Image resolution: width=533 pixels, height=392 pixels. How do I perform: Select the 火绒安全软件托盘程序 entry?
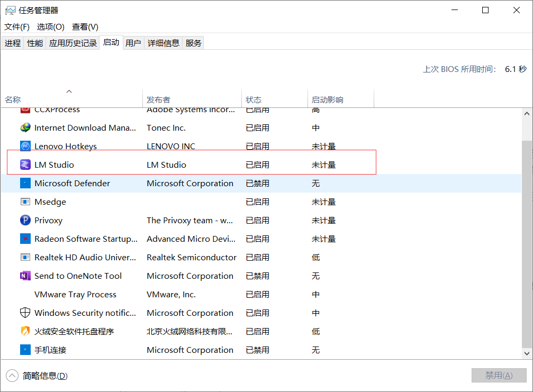click(x=74, y=332)
